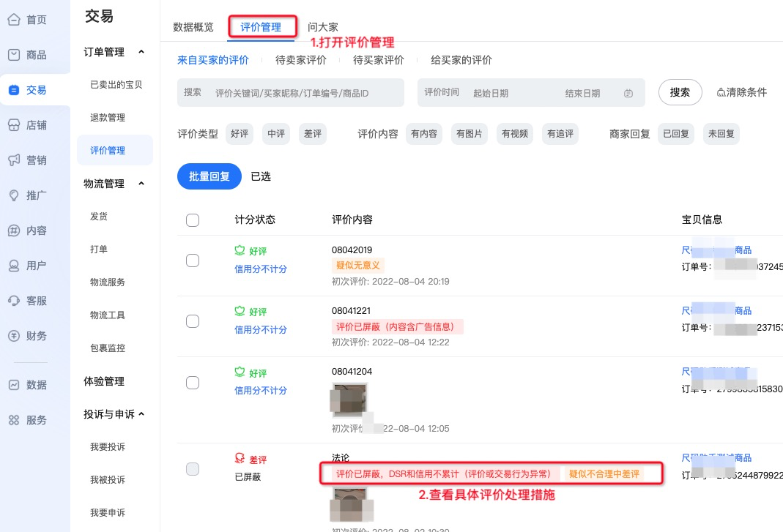Click the 客服 headset icon
783x532 pixels.
(x=14, y=301)
